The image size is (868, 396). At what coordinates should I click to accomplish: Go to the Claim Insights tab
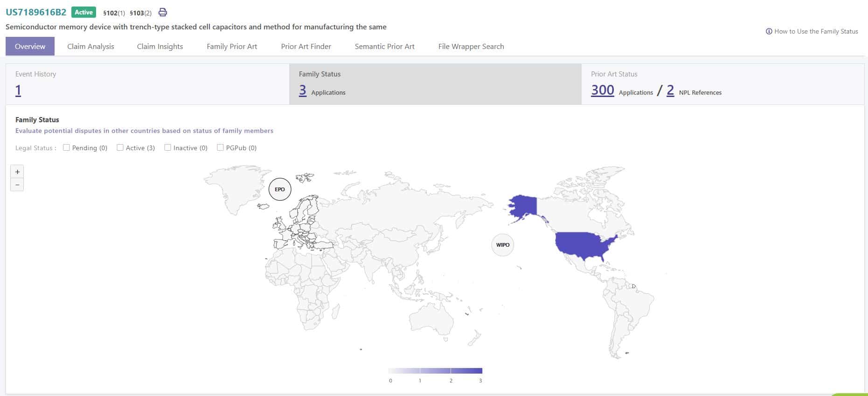click(x=160, y=46)
